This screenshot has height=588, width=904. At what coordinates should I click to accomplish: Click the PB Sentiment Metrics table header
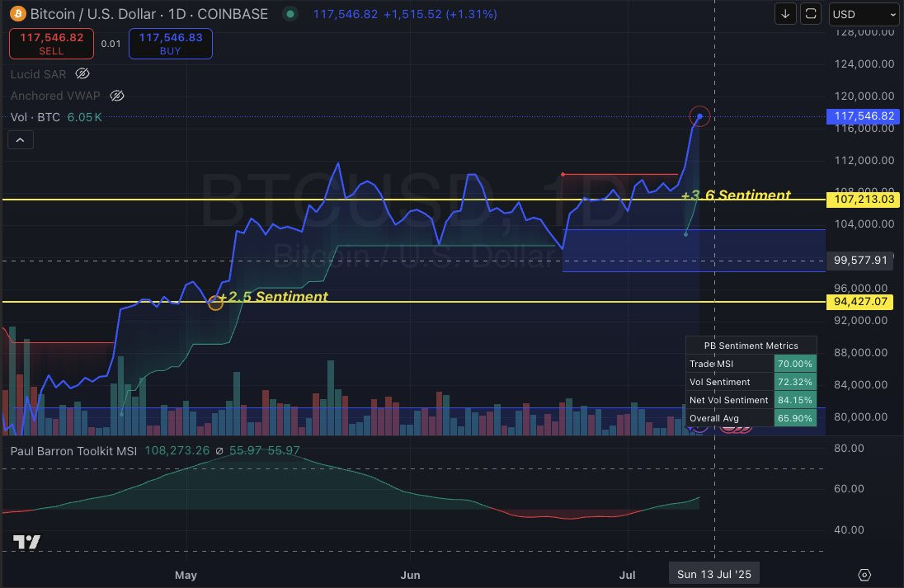click(x=751, y=346)
